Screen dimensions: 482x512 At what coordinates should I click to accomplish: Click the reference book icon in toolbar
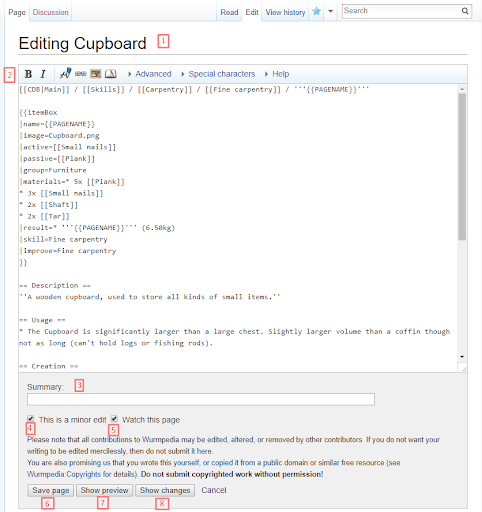111,74
